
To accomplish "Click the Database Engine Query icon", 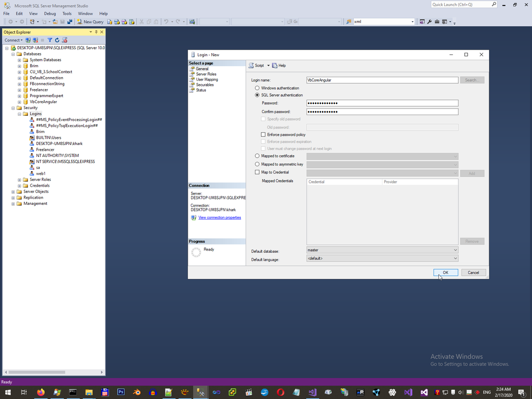I will click(110, 22).
